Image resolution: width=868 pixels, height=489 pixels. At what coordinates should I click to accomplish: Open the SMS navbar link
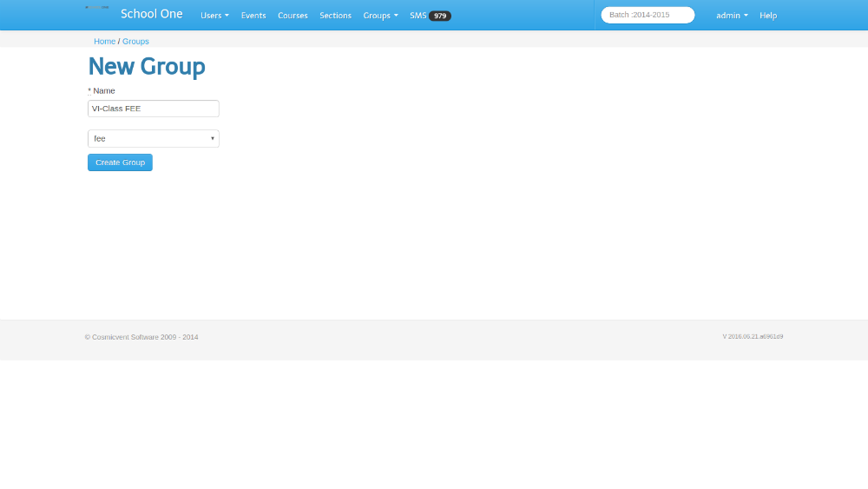418,16
